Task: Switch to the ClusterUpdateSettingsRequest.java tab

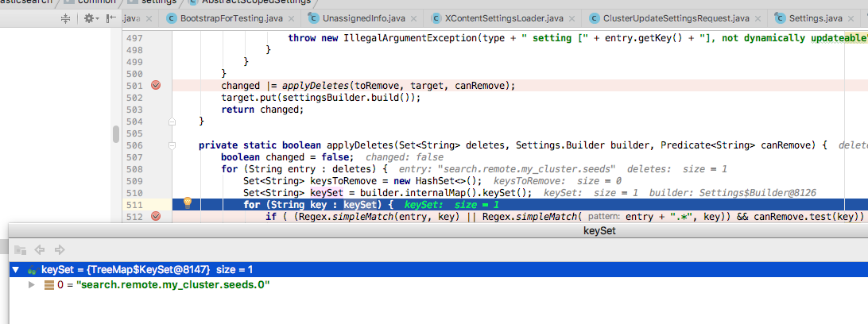Action: click(676, 19)
